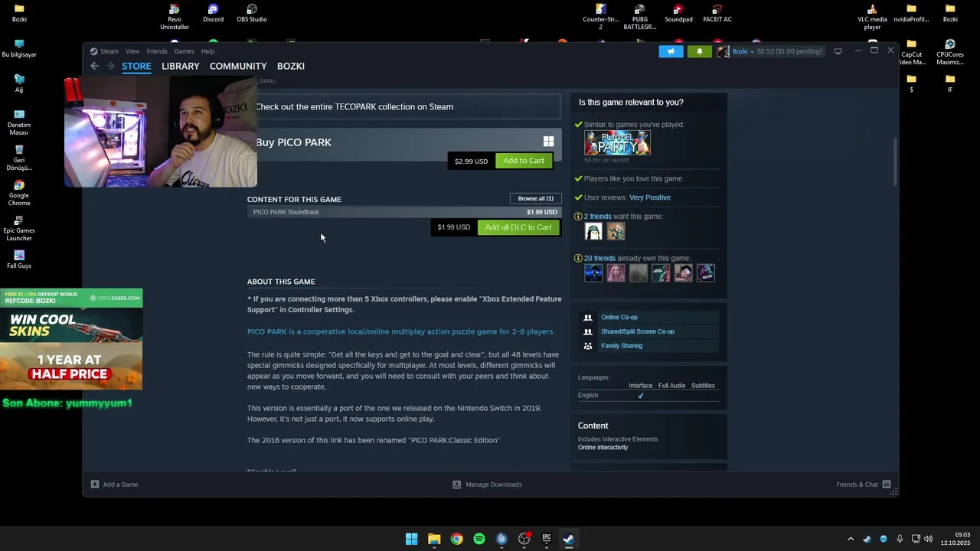
Task: Select the Denetim Masası desktop icon
Action: click(x=19, y=122)
